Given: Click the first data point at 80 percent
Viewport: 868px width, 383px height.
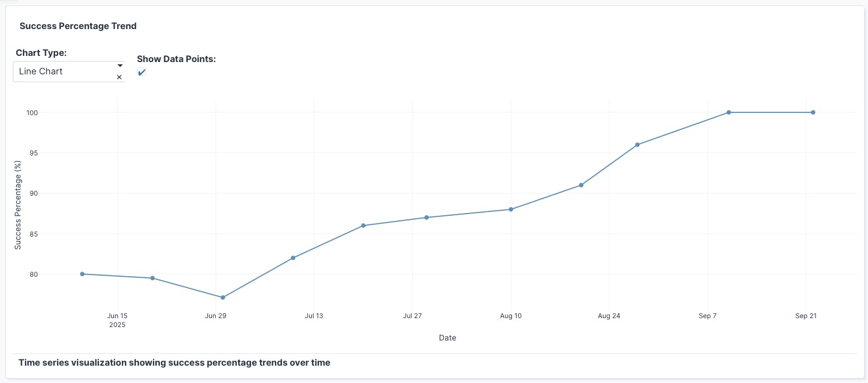Looking at the screenshot, I should click(x=82, y=274).
